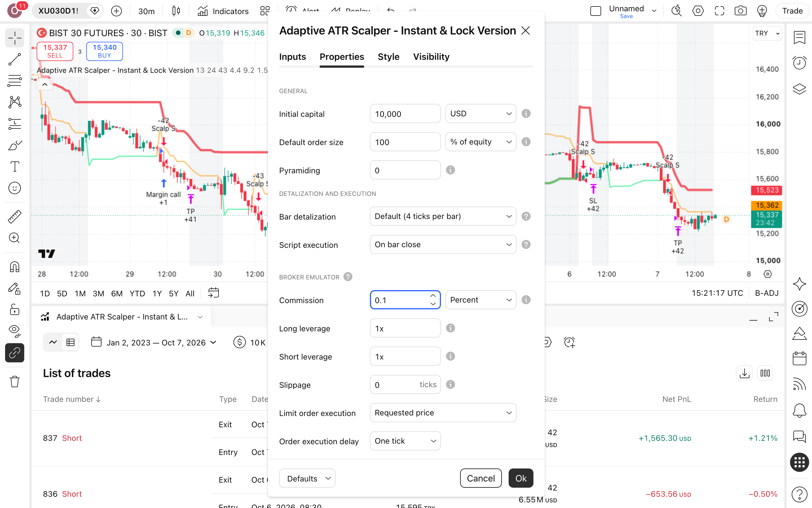
Task: Increase commission with the up stepper arrow
Action: pyautogui.click(x=433, y=296)
